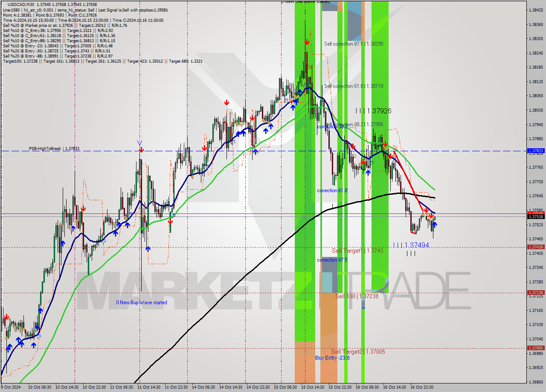
Task: Click the '0 New Buy Wave started' label
Action: pos(142,303)
